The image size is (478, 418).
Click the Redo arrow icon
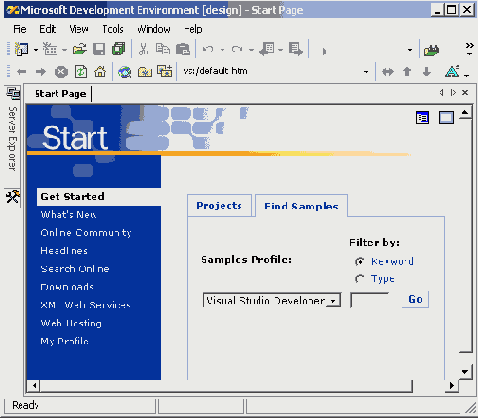(237, 50)
